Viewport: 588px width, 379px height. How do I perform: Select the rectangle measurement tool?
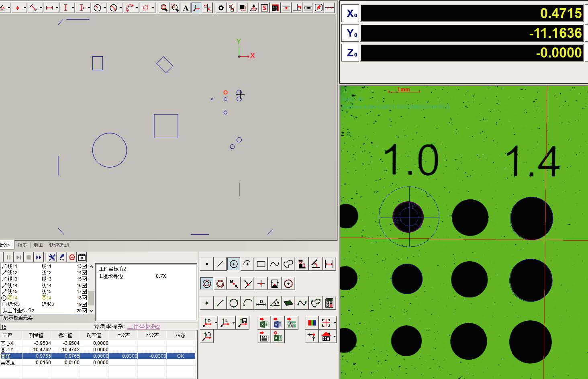(x=261, y=264)
